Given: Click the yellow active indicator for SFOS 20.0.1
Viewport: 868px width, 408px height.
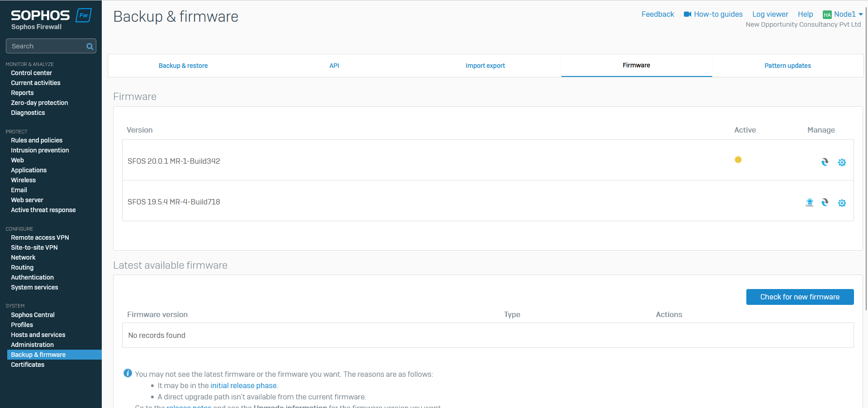Looking at the screenshot, I should [x=738, y=160].
